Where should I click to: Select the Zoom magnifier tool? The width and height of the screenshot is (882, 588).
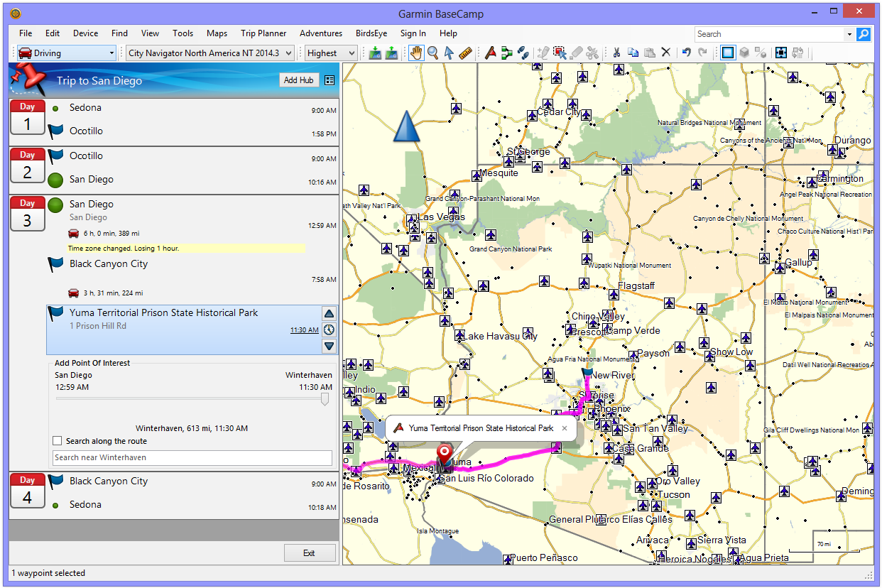432,53
